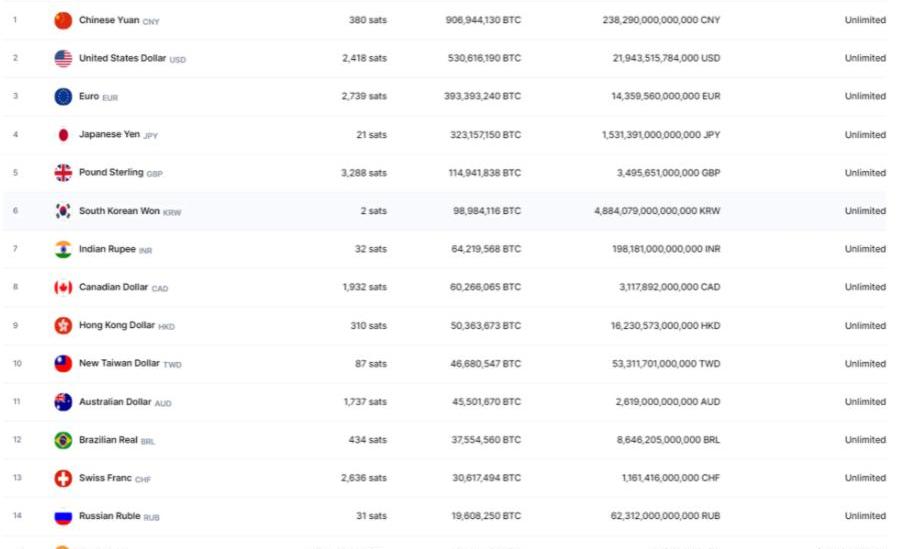Select the Brazilian Real currency name
904x549 pixels.
point(108,440)
